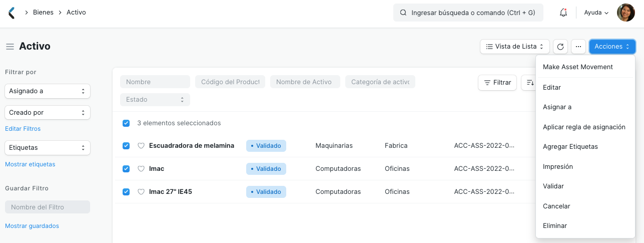
Task: Click the sort order icon button
Action: click(528, 83)
